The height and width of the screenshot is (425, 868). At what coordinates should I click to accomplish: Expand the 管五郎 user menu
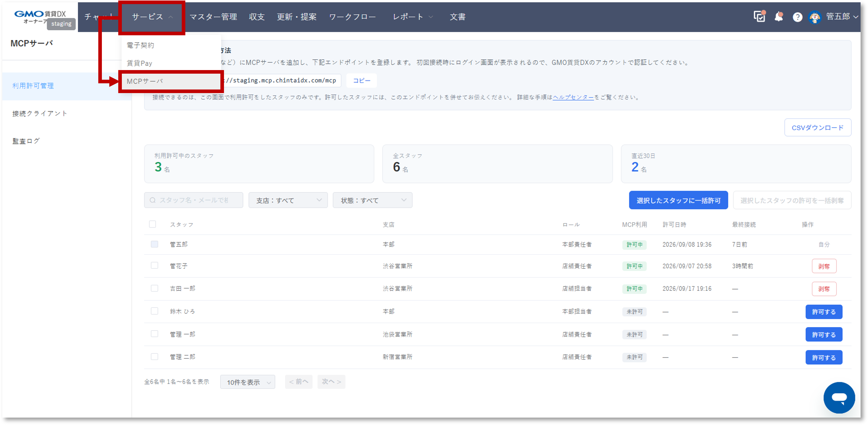coord(842,17)
